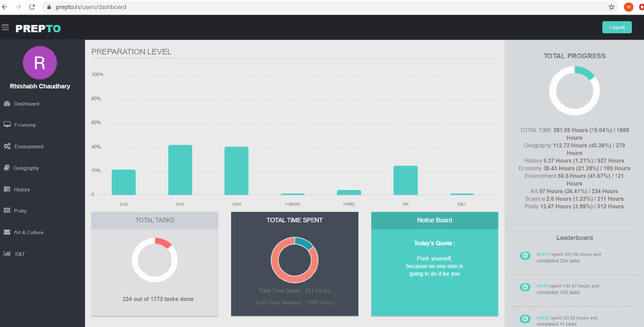644x327 pixels.
Task: Open the PN18 leaderboard user link
Action: 542,286
